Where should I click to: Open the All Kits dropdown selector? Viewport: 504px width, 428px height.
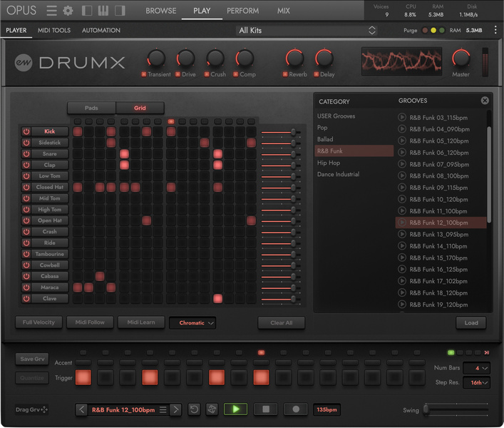pos(307,30)
